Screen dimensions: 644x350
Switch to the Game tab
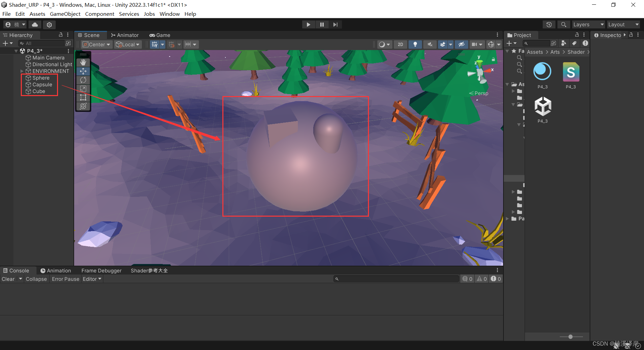pos(160,35)
